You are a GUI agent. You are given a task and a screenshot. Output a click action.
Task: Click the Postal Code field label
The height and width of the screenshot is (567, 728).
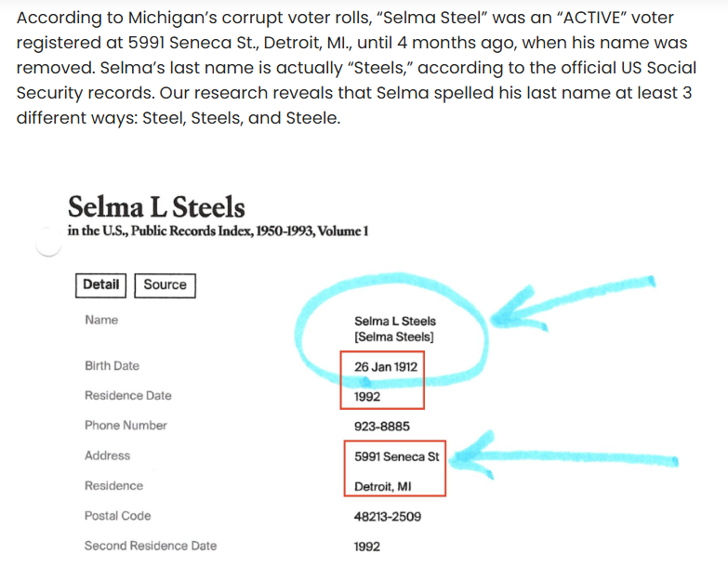[117, 516]
